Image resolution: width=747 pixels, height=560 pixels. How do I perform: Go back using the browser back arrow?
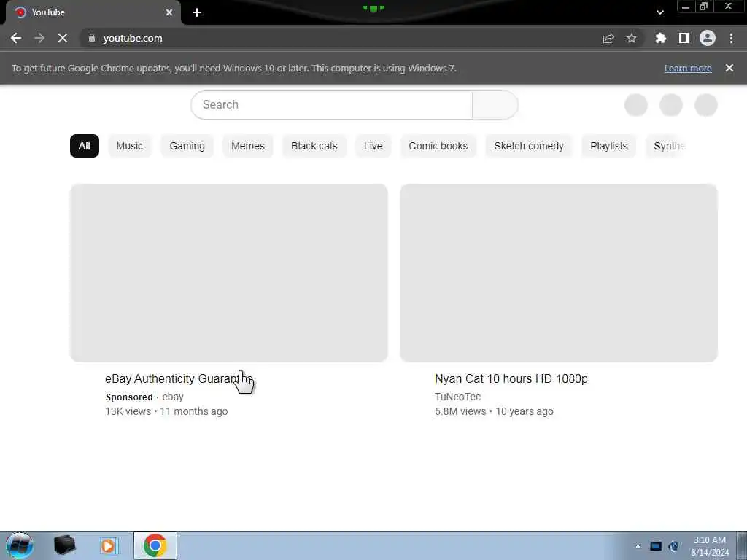click(16, 38)
